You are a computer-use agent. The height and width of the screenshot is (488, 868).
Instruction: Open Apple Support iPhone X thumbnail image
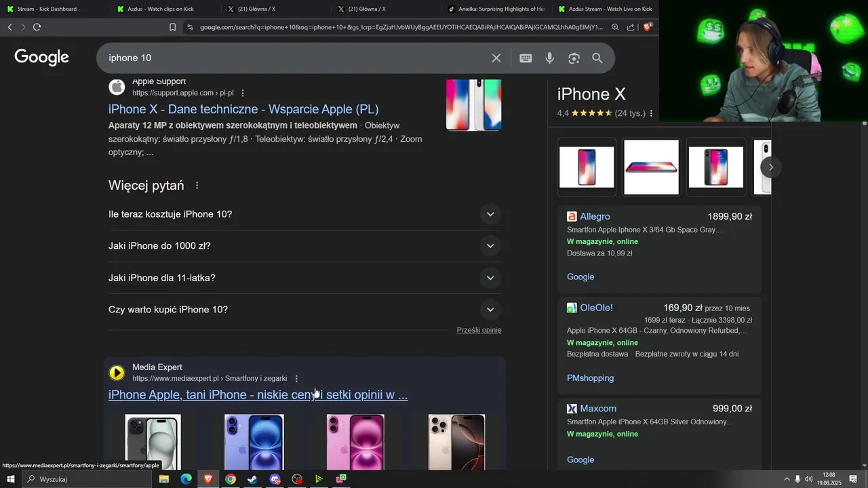(x=474, y=105)
